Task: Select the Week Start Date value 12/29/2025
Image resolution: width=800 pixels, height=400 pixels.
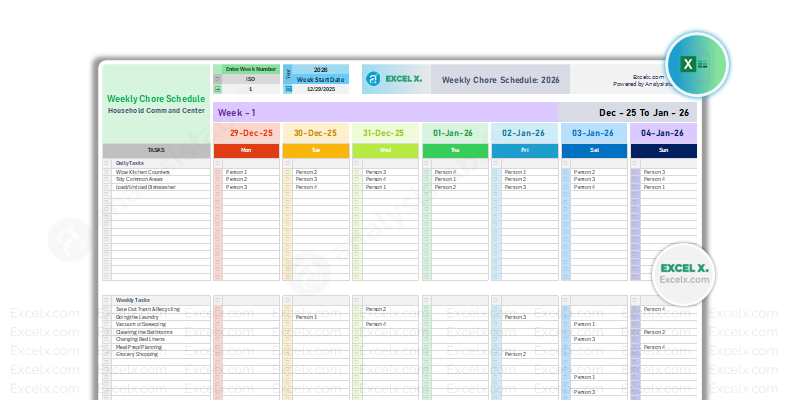Action: [320, 89]
